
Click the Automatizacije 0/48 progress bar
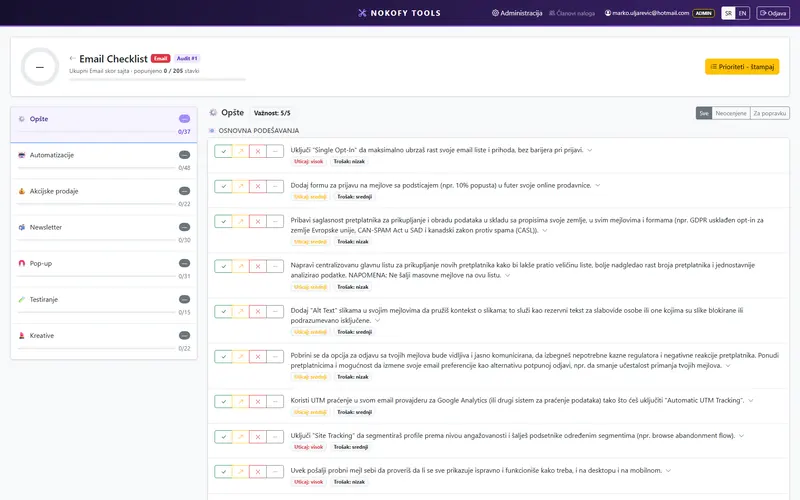click(x=96, y=167)
